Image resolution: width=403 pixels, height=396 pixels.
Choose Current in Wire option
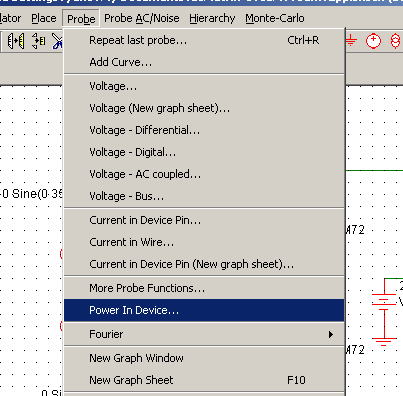tap(204, 242)
